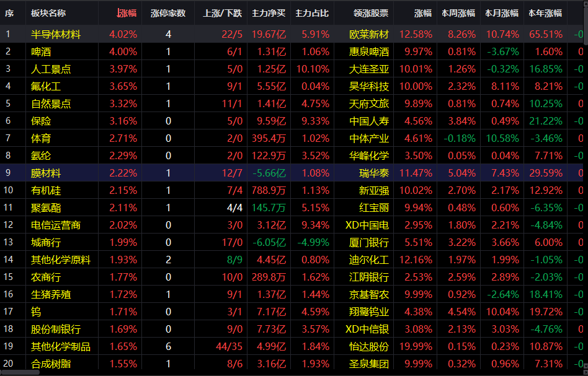Open leading stock 昊华科技
The height and width of the screenshot is (376, 588).
(369, 87)
